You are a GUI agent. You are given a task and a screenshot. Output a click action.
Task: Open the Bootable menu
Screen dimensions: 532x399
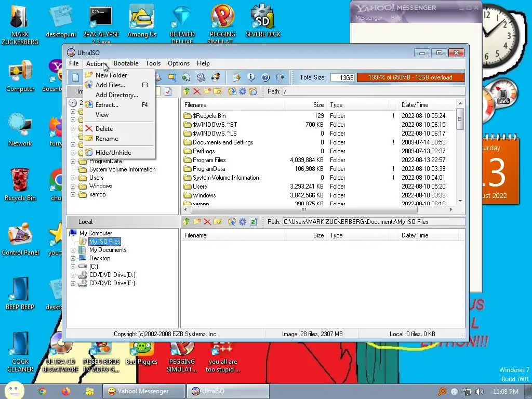[126, 63]
